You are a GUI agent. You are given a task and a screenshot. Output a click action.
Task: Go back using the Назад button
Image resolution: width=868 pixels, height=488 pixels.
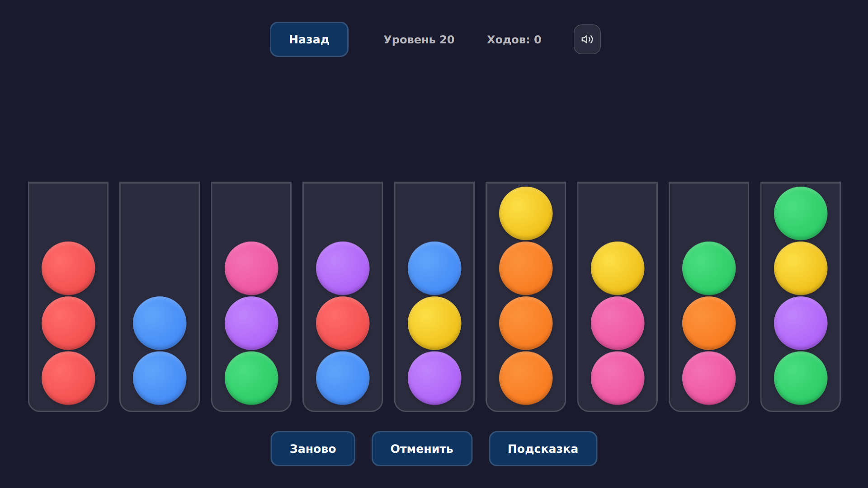click(309, 39)
